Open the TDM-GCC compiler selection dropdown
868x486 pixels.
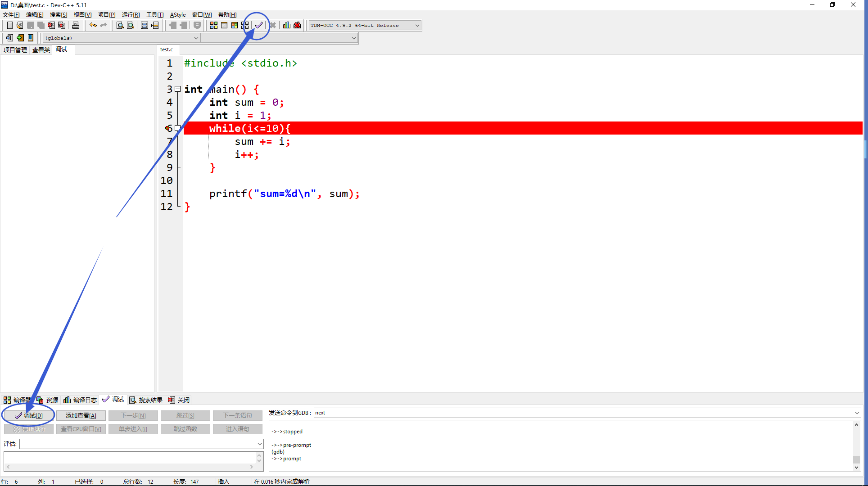(417, 26)
